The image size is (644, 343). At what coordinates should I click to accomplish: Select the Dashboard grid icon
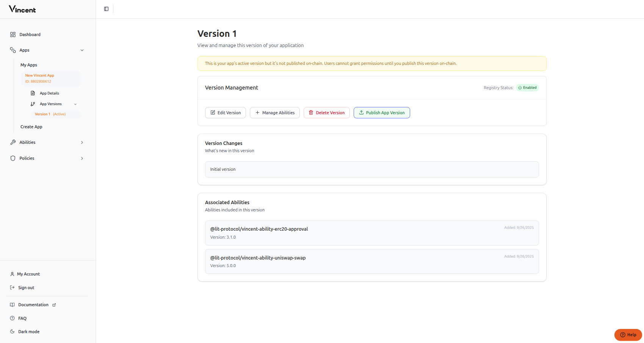13,34
